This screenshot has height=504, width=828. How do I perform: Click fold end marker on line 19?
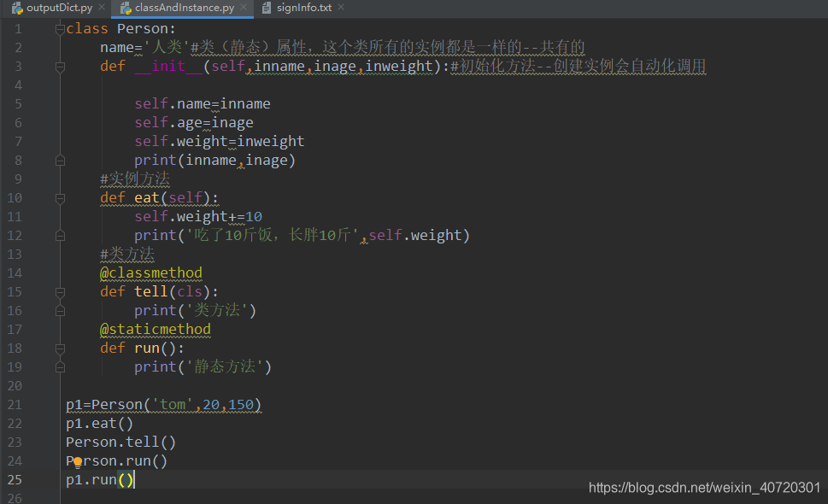(x=60, y=367)
